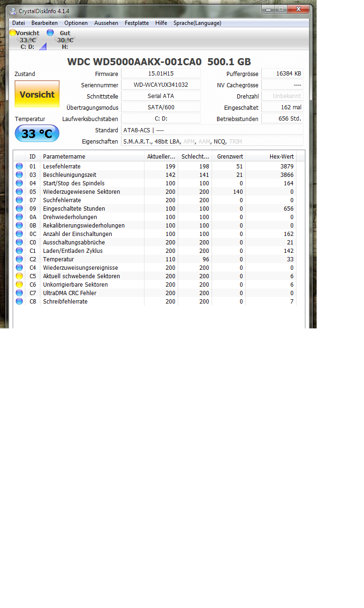Viewport: 364px width, 608px height.
Task: Close the CrystalDiskInfo window
Action: point(298,9)
